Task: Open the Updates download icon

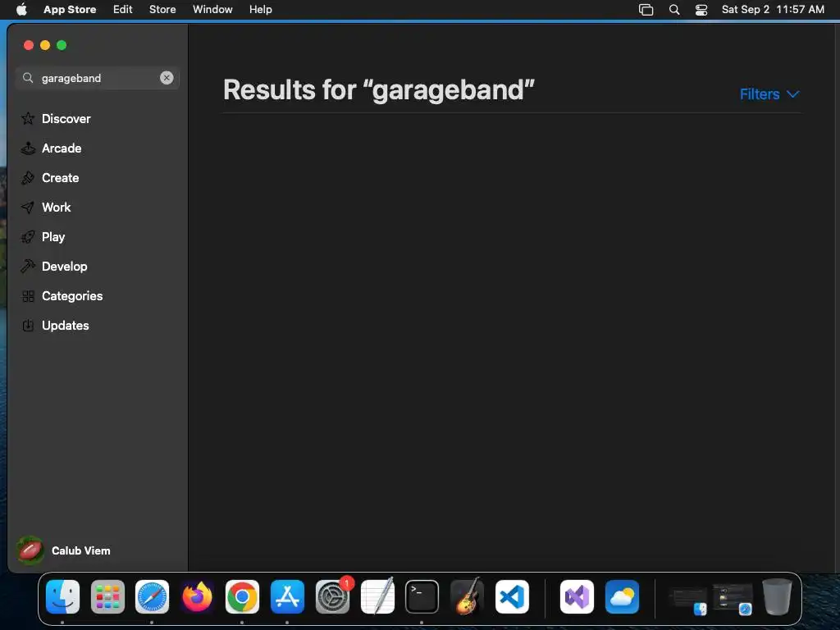Action: point(28,325)
